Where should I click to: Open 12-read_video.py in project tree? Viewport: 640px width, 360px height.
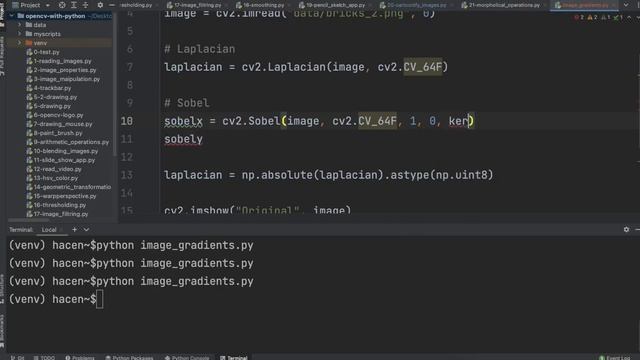(58, 169)
